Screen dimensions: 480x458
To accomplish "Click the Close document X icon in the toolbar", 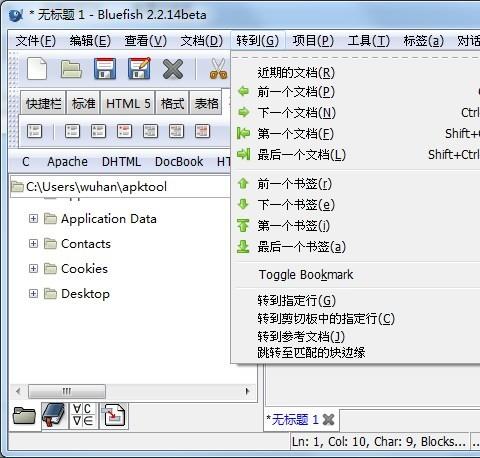I will point(173,69).
